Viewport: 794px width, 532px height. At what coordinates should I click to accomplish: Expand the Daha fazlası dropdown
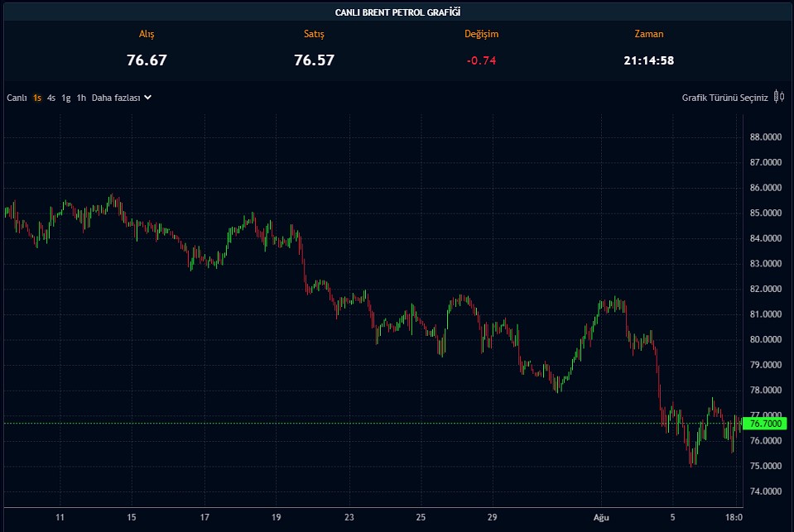[121, 98]
